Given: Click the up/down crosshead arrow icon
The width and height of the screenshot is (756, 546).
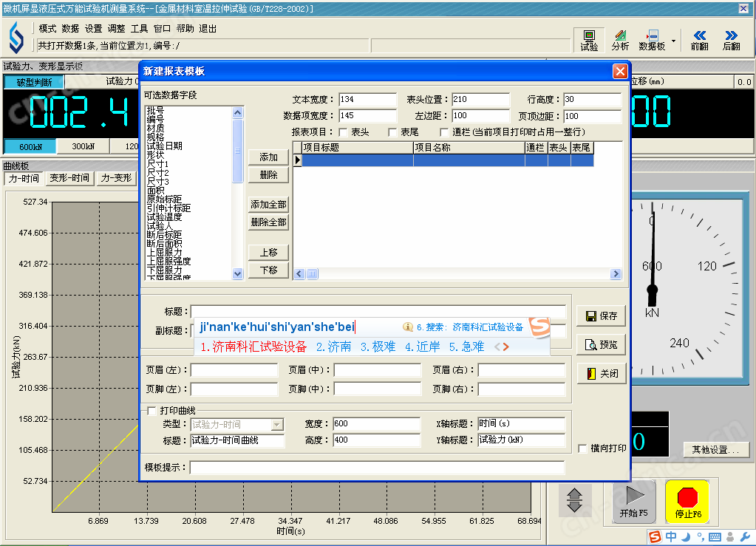Looking at the screenshot, I should click(x=574, y=499).
